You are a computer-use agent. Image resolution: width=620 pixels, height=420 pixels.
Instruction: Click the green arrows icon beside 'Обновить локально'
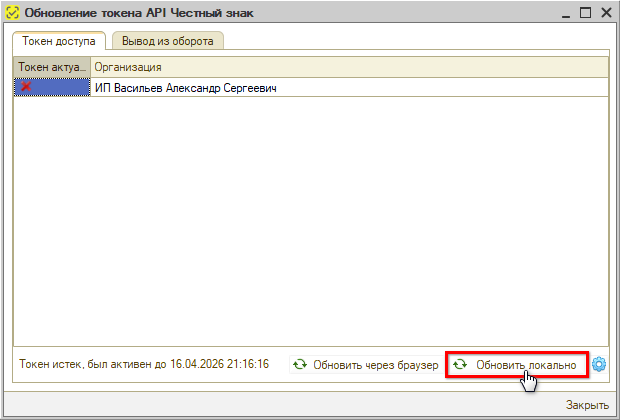460,365
